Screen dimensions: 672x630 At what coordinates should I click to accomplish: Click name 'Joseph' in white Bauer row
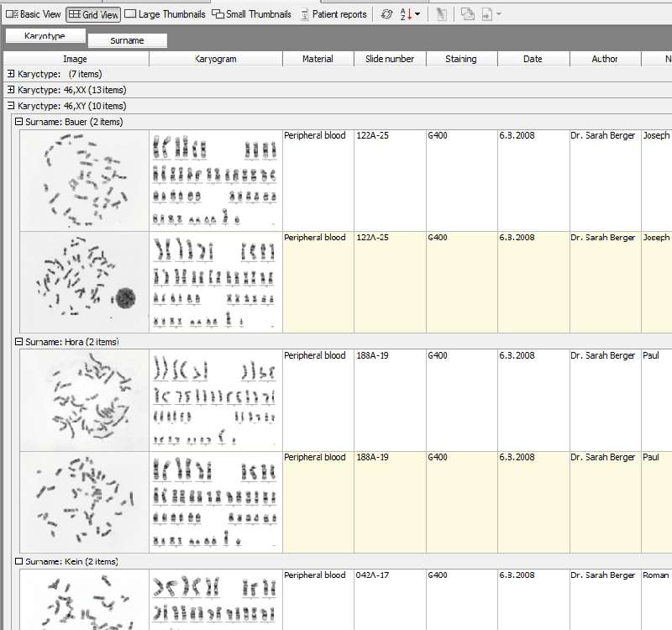[x=656, y=135]
